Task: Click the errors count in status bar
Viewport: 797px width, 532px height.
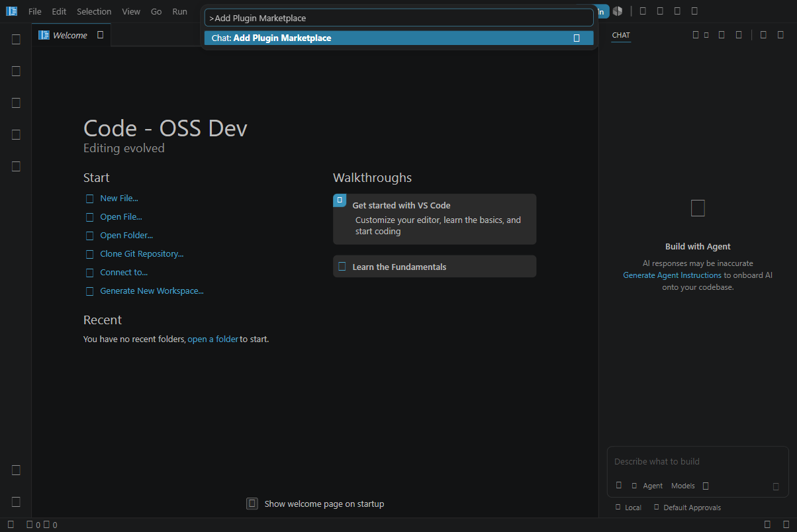Action: [34, 525]
